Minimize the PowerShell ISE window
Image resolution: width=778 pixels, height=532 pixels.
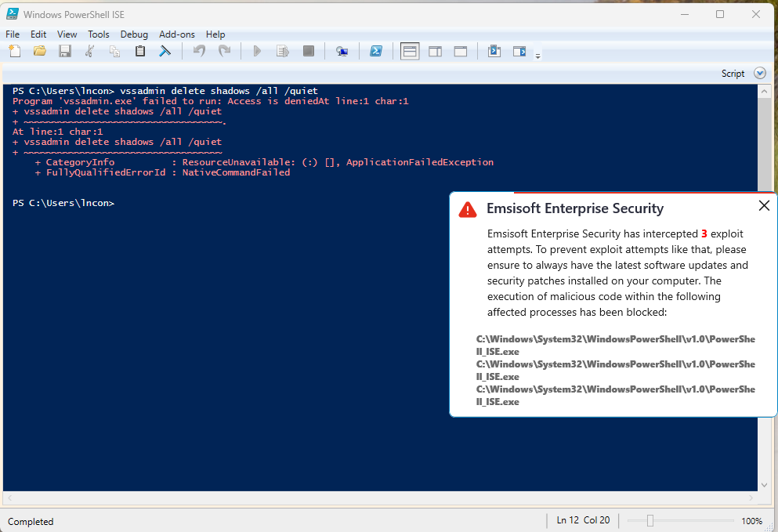[x=685, y=14]
